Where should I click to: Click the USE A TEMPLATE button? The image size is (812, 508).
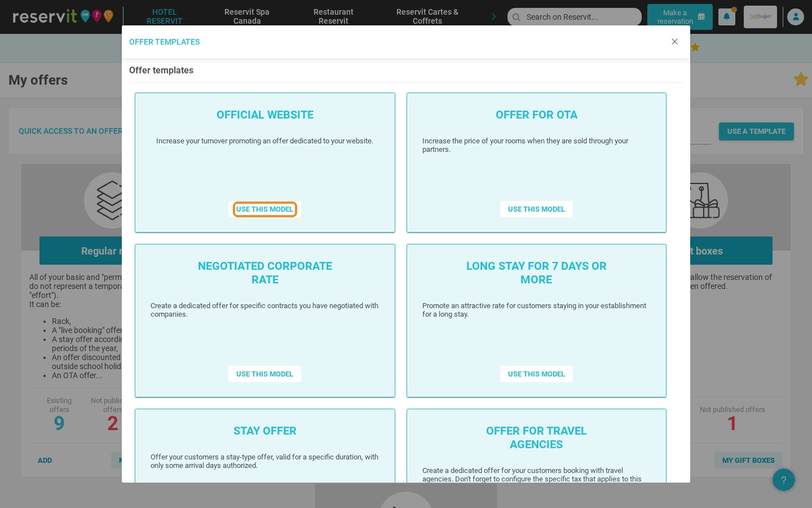(x=756, y=132)
